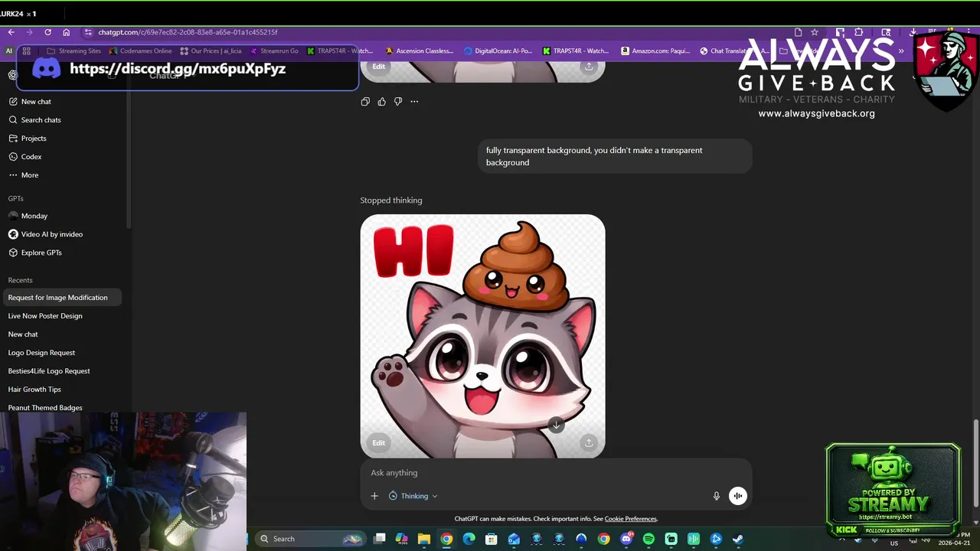Open Spotify from taskbar
980x551 pixels.
coord(648,539)
